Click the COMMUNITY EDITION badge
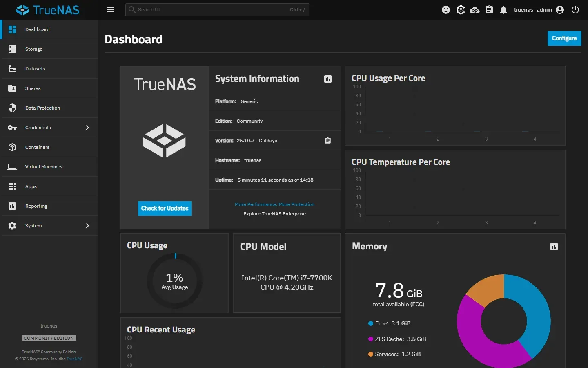This screenshot has height=368, width=588. (49, 338)
